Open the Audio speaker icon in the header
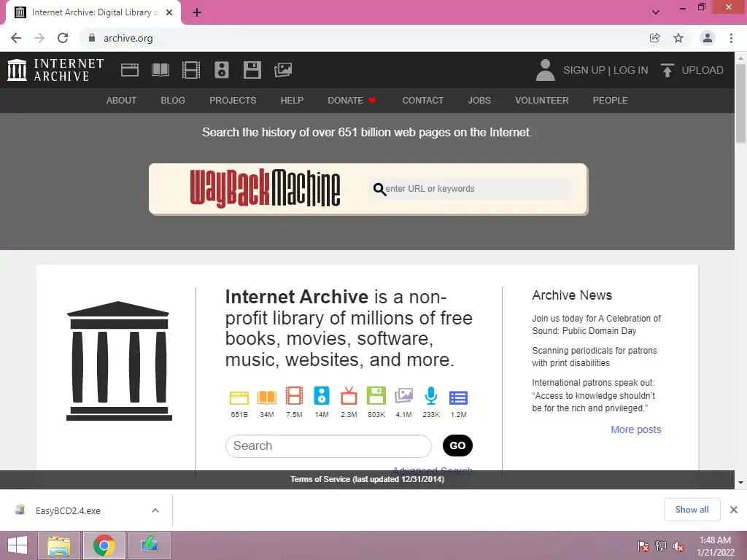Viewport: 747px width, 560px height. click(222, 70)
